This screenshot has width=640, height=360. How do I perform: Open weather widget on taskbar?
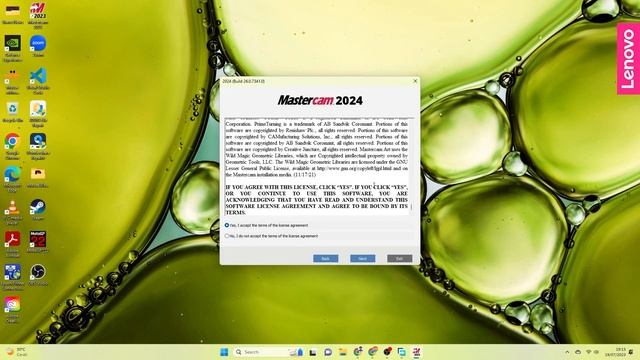coord(16,352)
